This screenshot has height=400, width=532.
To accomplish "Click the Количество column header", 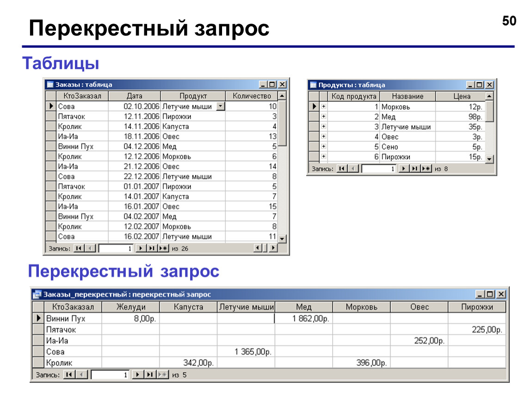I will (252, 96).
